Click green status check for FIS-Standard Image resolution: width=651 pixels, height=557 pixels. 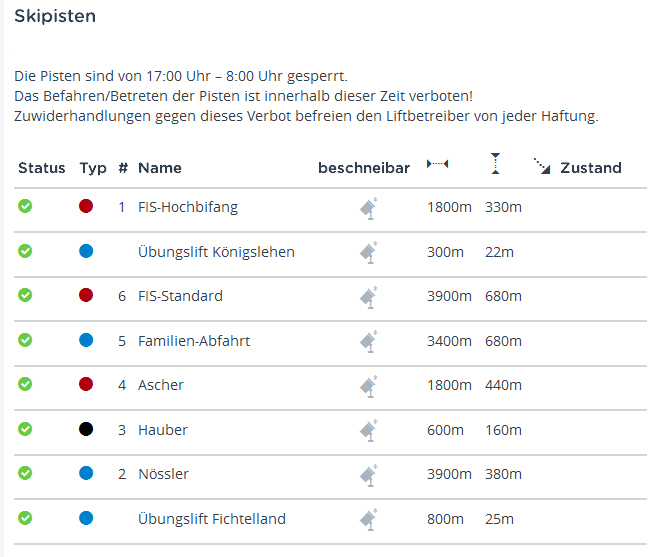click(26, 296)
